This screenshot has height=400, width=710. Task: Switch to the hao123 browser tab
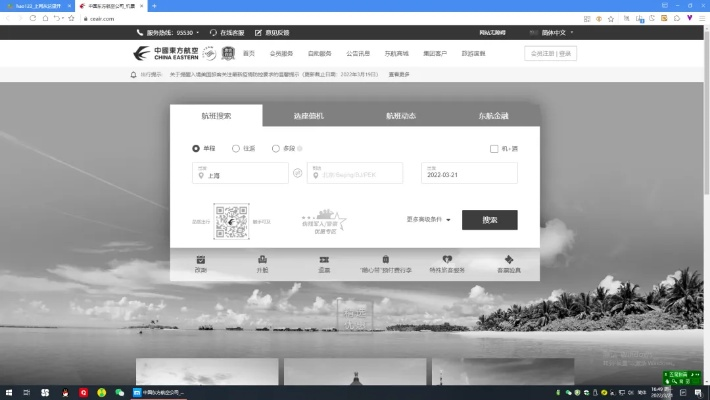point(38,6)
